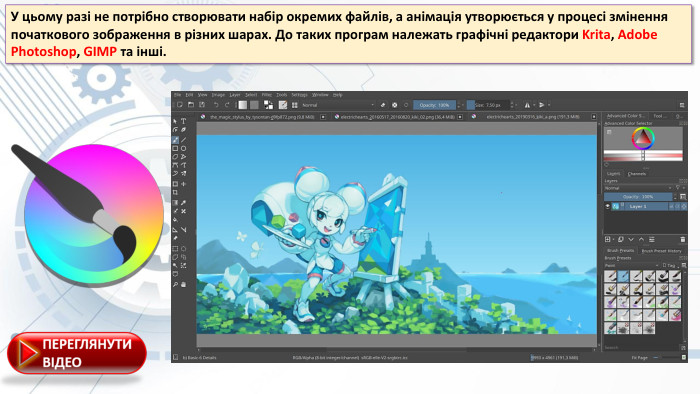Switch to the electrichearts kiki_02 document tab
Image resolution: width=700 pixels, height=394 pixels.
[x=399, y=117]
